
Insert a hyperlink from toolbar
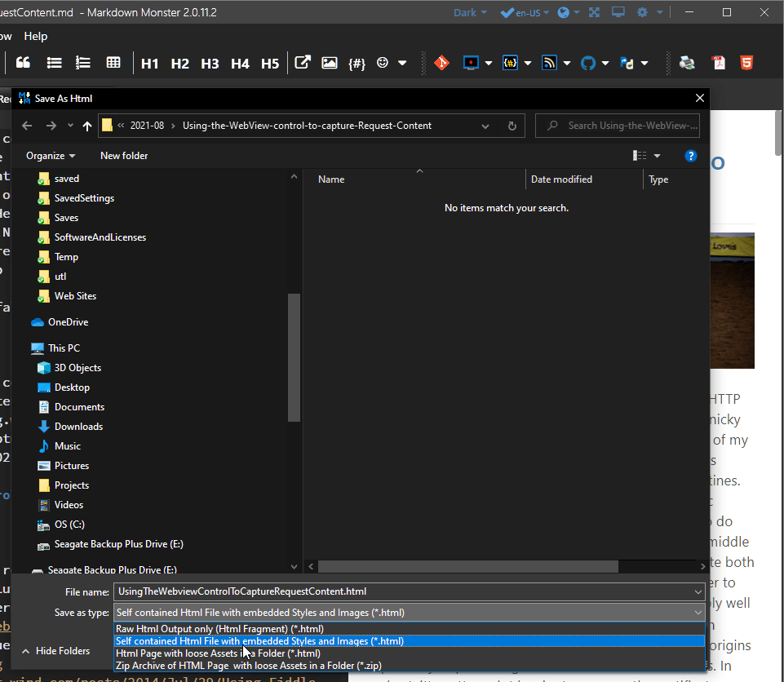303,63
